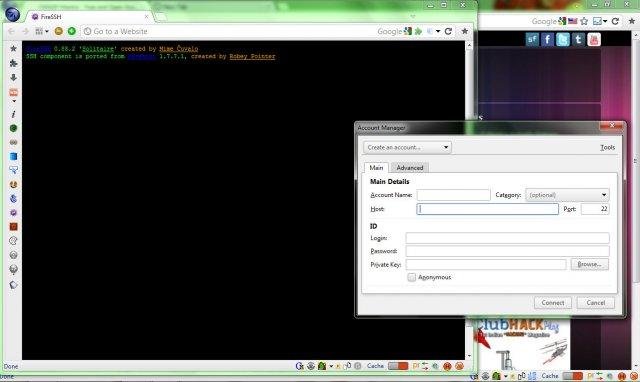Click the star icon atop left sidebar
The width and height of the screenshot is (640, 382).
(x=13, y=48)
